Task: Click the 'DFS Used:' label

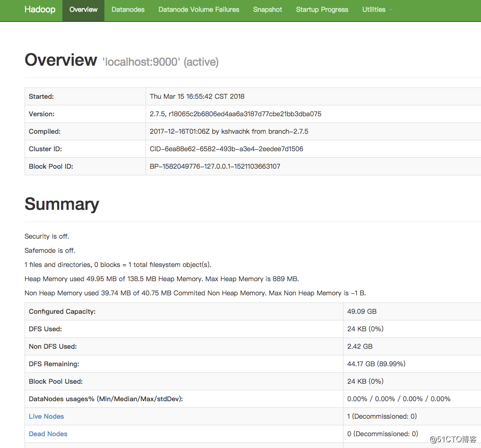Action: click(45, 329)
